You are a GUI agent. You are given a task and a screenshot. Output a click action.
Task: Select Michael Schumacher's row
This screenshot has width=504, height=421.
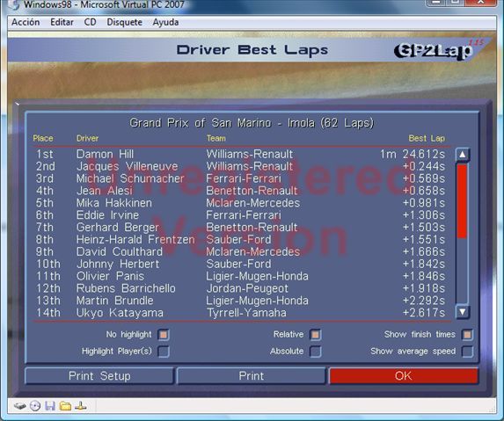coord(240,178)
